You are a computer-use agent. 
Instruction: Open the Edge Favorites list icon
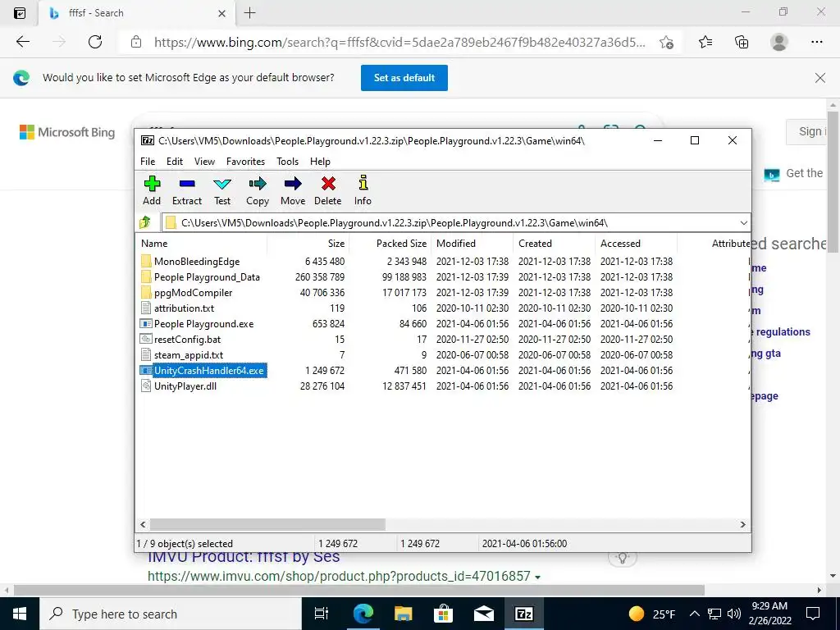[705, 42]
